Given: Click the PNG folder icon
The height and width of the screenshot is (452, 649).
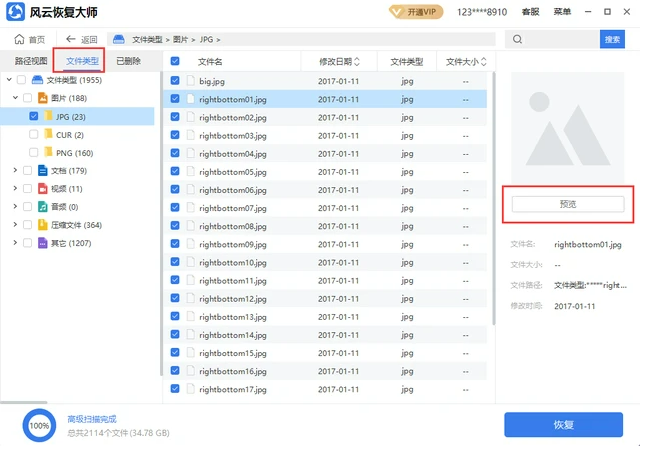Looking at the screenshot, I should coord(48,153).
